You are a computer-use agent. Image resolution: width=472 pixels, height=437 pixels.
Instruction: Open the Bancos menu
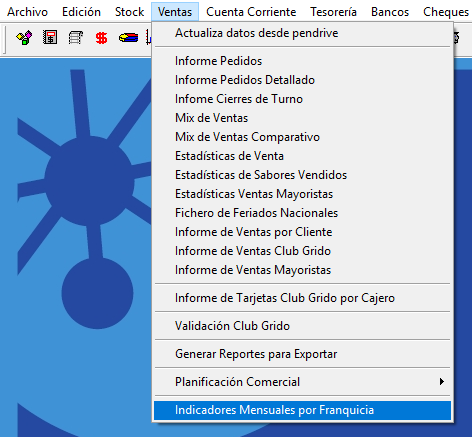coord(390,12)
